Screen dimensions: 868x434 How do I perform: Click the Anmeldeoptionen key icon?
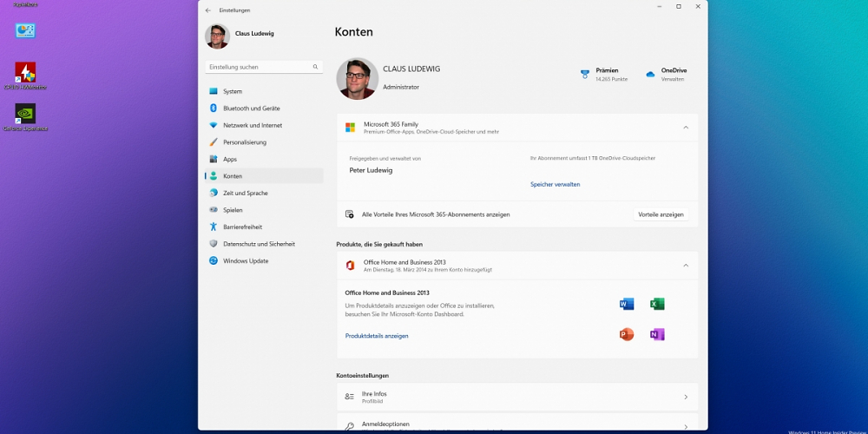(349, 427)
